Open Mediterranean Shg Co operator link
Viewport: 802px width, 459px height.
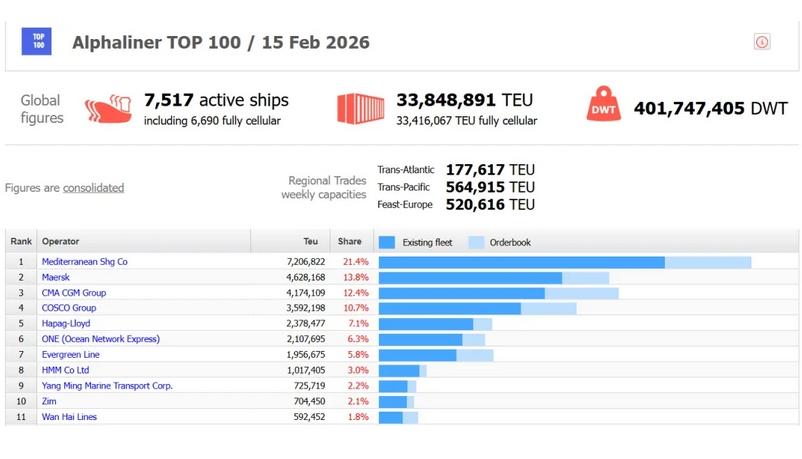pyautogui.click(x=84, y=262)
